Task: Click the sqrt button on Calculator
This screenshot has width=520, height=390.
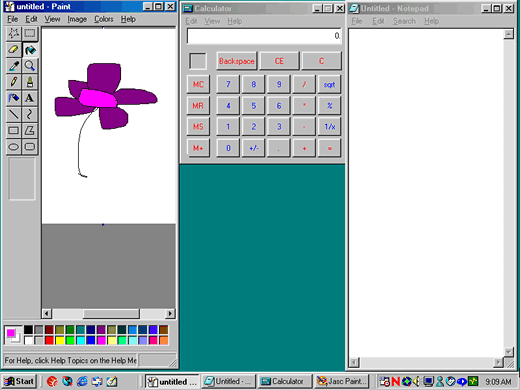Action: click(x=329, y=85)
